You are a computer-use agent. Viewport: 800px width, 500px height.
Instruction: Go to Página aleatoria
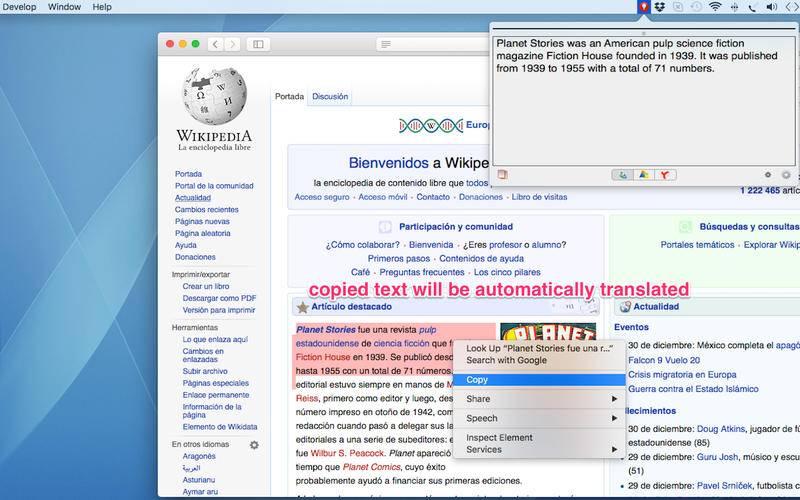(x=203, y=233)
